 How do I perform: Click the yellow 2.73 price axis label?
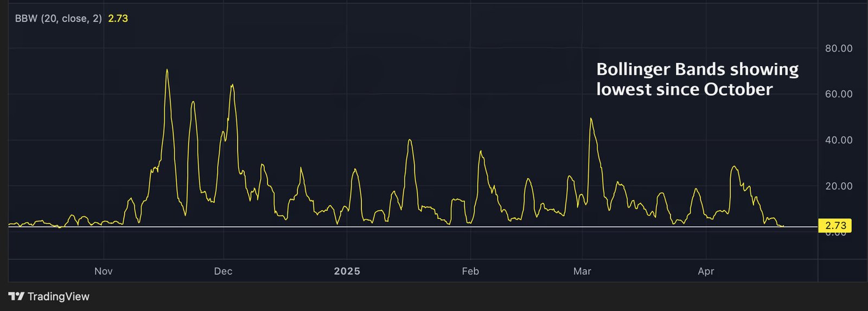[x=835, y=225]
